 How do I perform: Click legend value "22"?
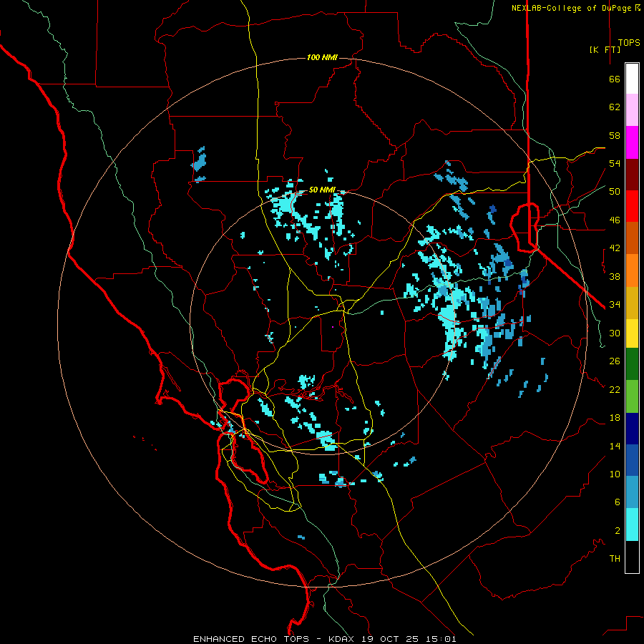pyautogui.click(x=615, y=389)
